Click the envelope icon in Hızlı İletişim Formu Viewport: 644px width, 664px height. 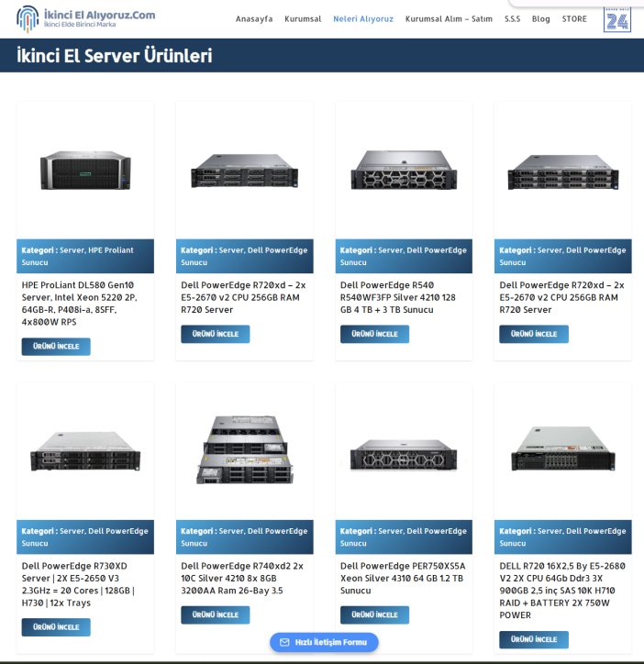click(284, 642)
